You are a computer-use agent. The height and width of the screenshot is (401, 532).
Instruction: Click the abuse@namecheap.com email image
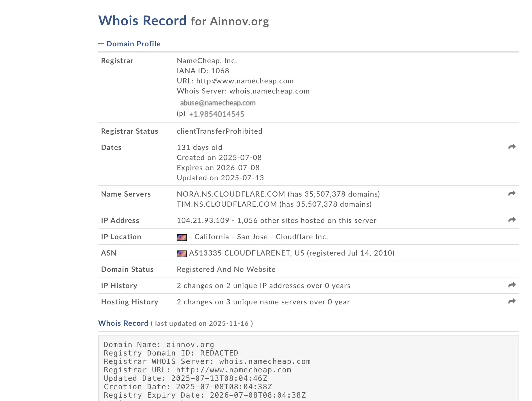[217, 103]
